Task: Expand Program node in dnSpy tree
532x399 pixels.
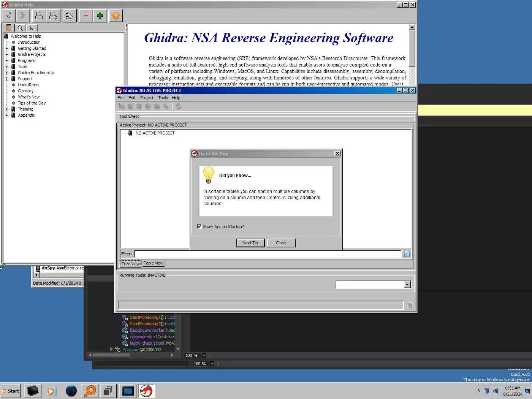Action: (111, 349)
